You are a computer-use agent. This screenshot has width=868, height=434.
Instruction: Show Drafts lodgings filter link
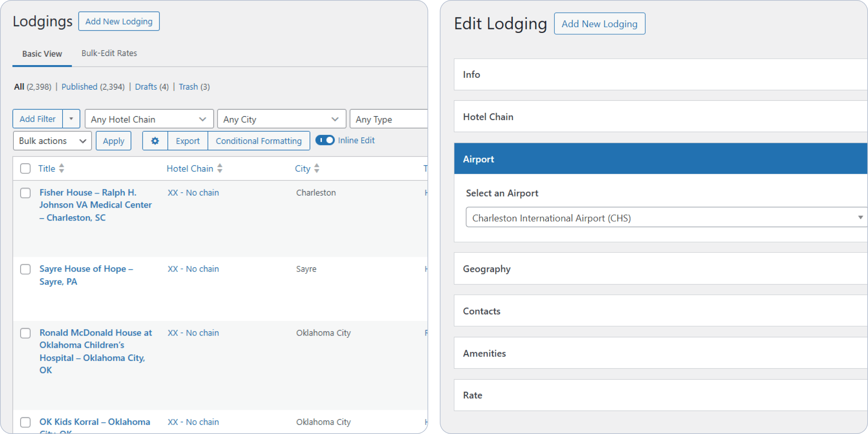pos(146,87)
